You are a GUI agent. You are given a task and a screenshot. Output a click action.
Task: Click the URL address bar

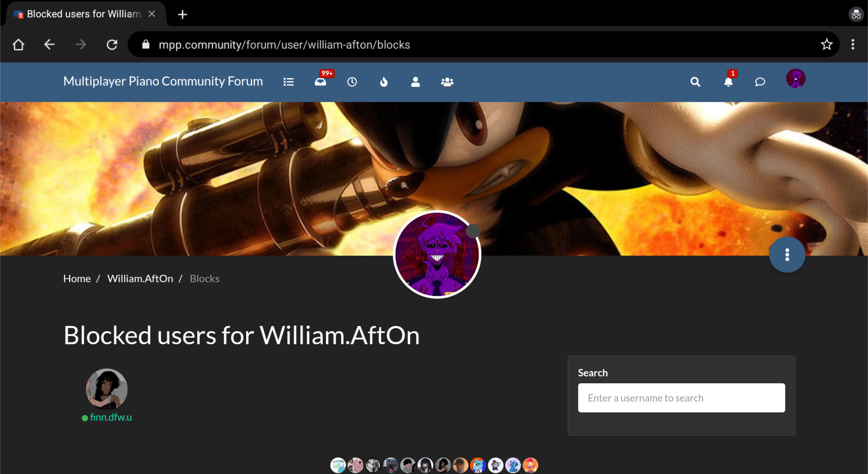click(483, 45)
